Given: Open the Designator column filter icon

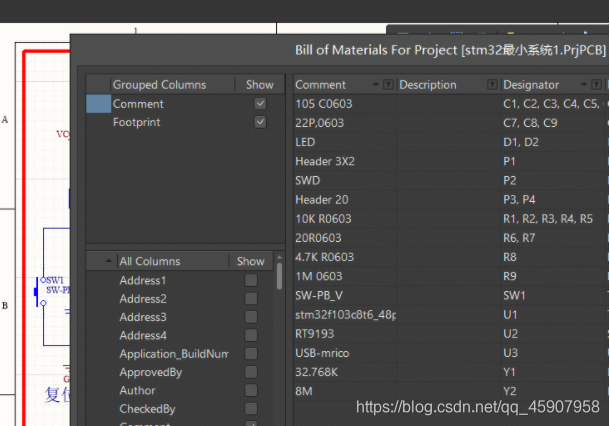Looking at the screenshot, I should coord(596,84).
